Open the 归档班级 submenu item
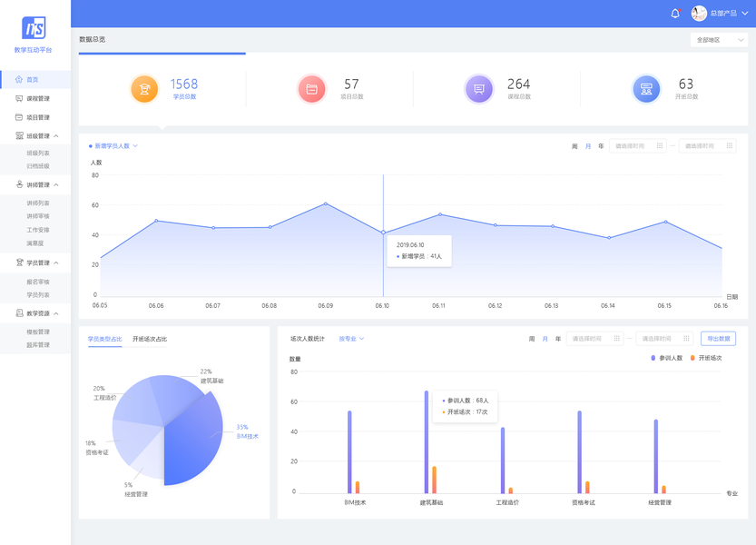Viewport: 756px width, 545px height. tap(38, 166)
